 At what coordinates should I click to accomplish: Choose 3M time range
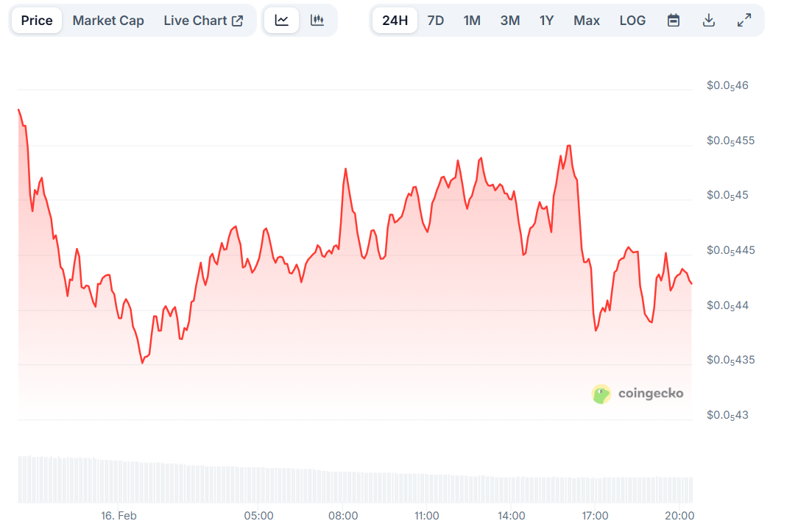click(x=509, y=21)
